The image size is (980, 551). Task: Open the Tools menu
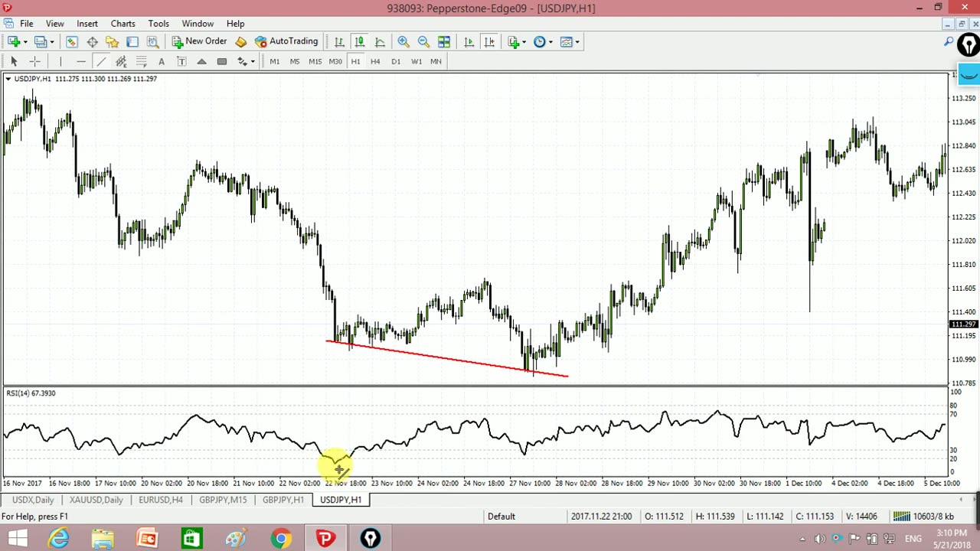pos(158,24)
